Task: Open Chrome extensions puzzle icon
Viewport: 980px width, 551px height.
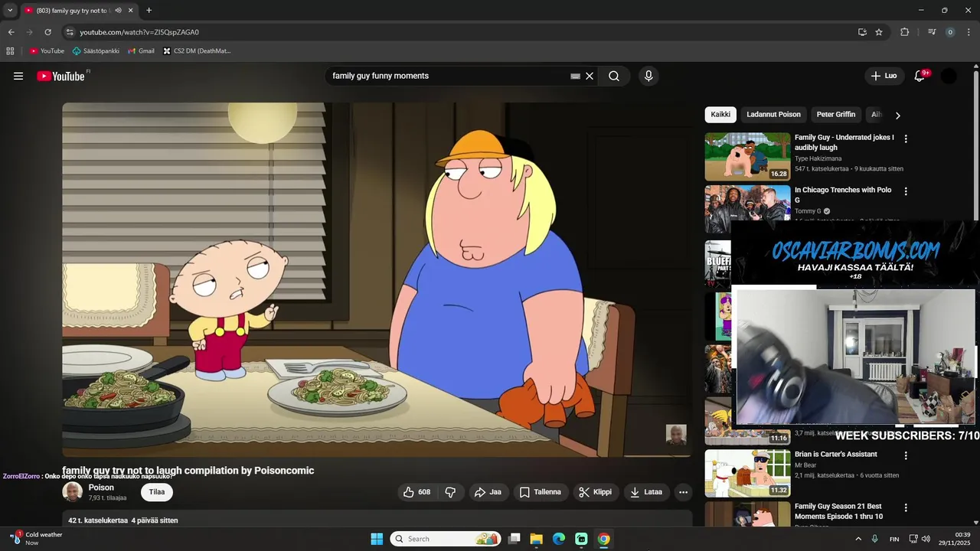Action: coord(904,32)
